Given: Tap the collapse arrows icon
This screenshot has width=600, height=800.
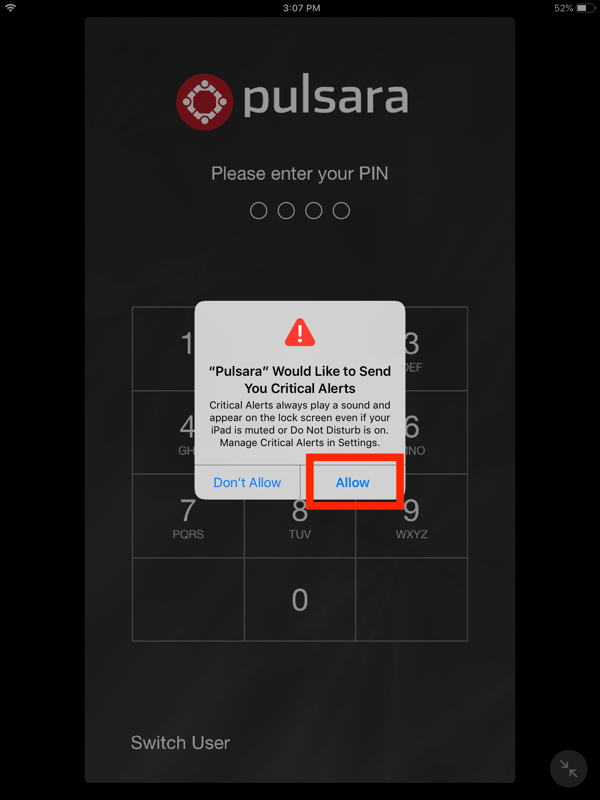Looking at the screenshot, I should [568, 768].
